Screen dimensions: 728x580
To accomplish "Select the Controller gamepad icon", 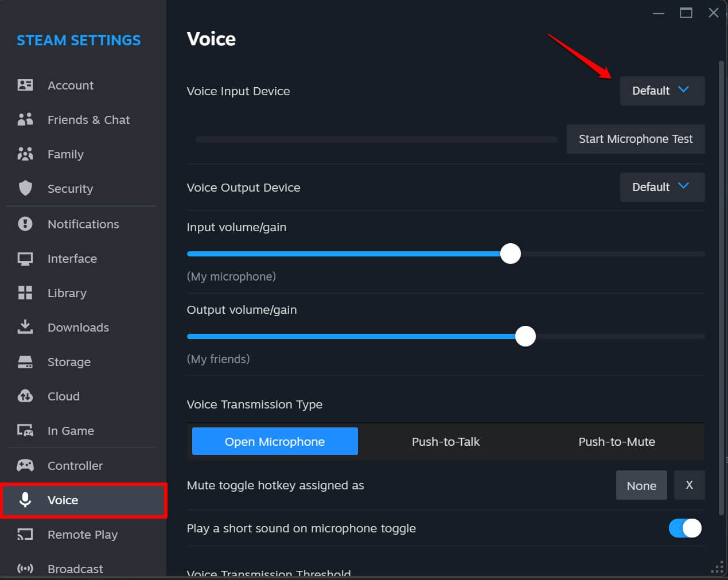I will [x=25, y=465].
